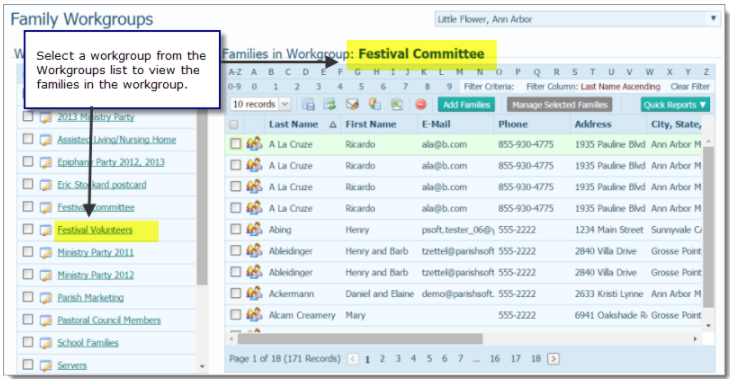Check the Ackermann family row checkbox
Viewport: 730px width, 379px height.
pos(236,293)
